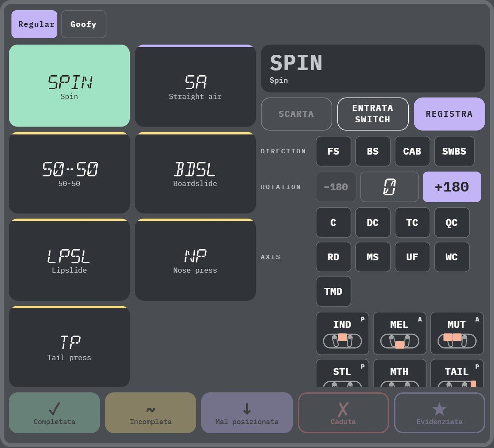Switch stance to Goofy

pyautogui.click(x=84, y=24)
